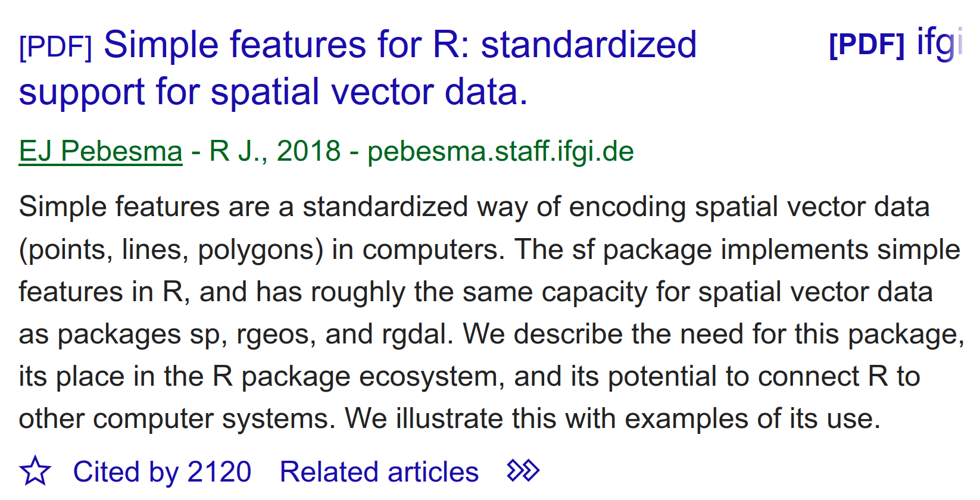Expand more options with double-chevron icon

click(523, 471)
